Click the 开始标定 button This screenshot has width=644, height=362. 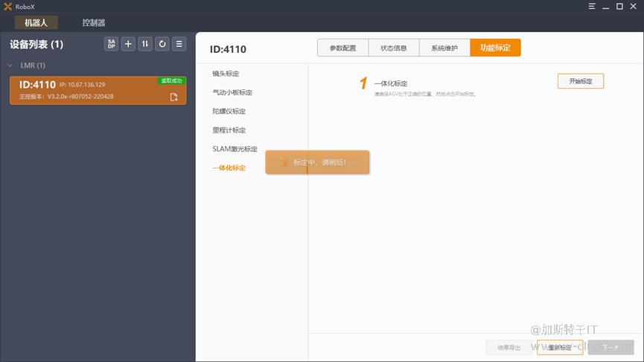coord(580,81)
